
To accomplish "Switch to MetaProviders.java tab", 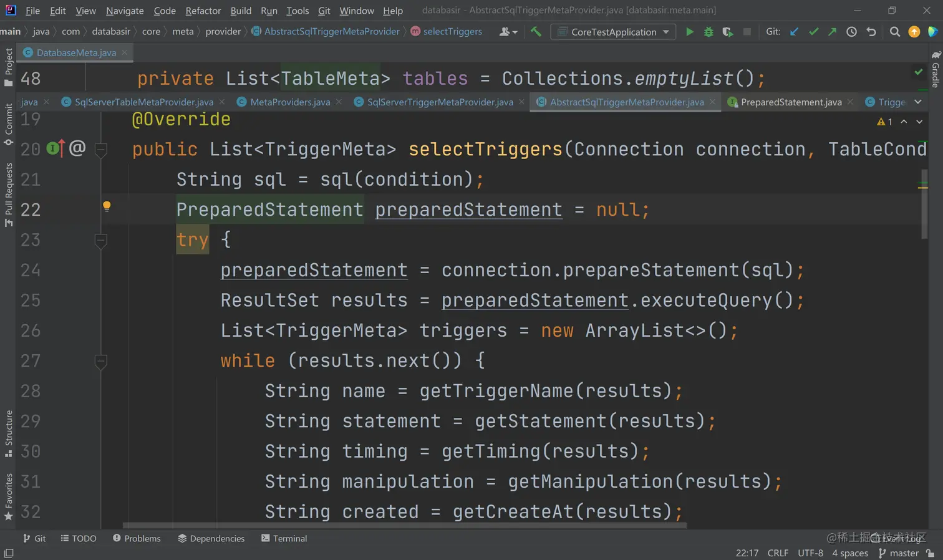I will tap(290, 102).
